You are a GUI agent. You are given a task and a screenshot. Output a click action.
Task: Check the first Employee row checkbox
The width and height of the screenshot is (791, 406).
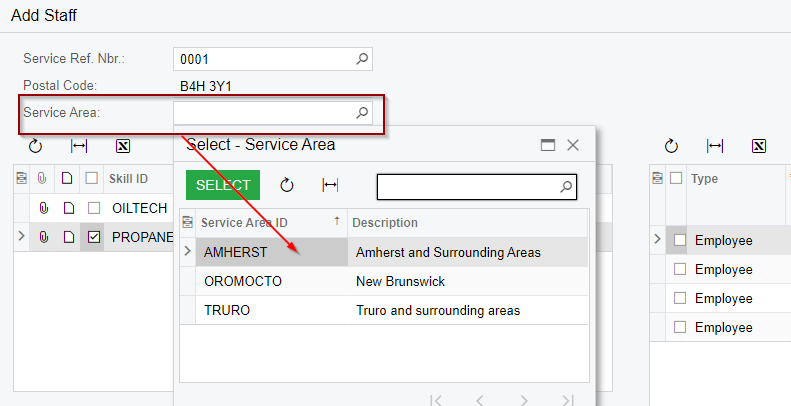pos(680,240)
